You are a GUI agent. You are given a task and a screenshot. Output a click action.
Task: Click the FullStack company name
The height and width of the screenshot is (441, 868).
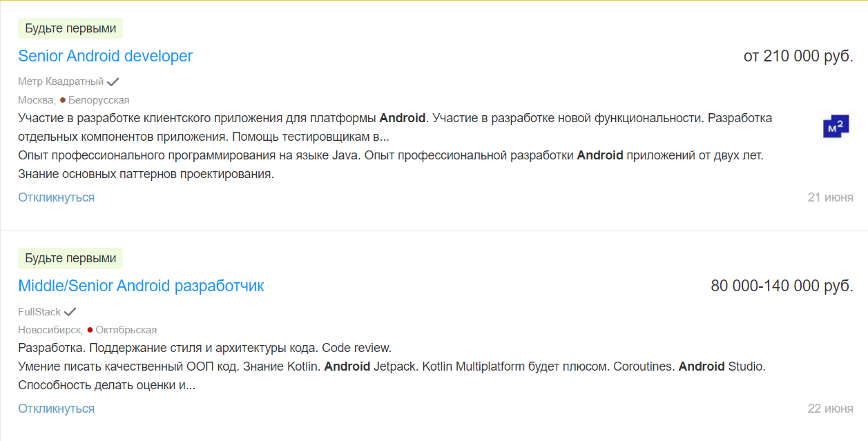point(39,312)
